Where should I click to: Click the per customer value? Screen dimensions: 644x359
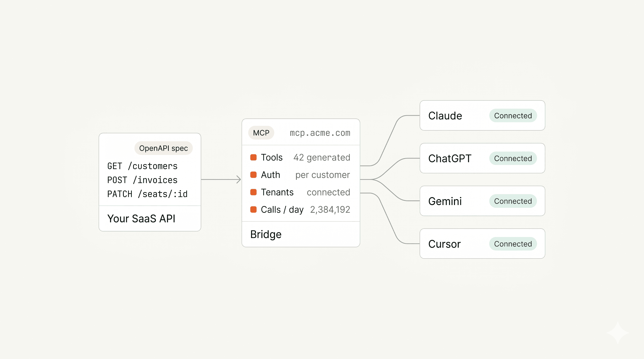[x=323, y=175]
